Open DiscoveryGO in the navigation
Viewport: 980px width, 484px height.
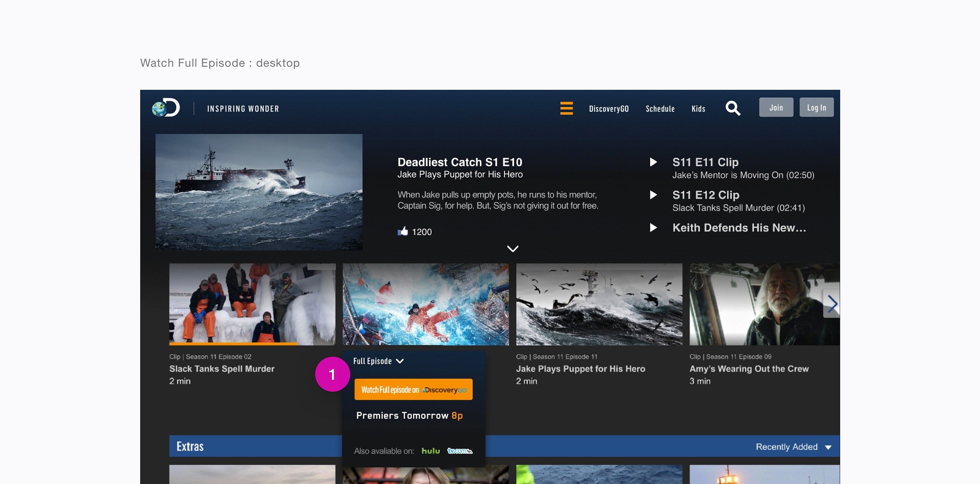[609, 109]
